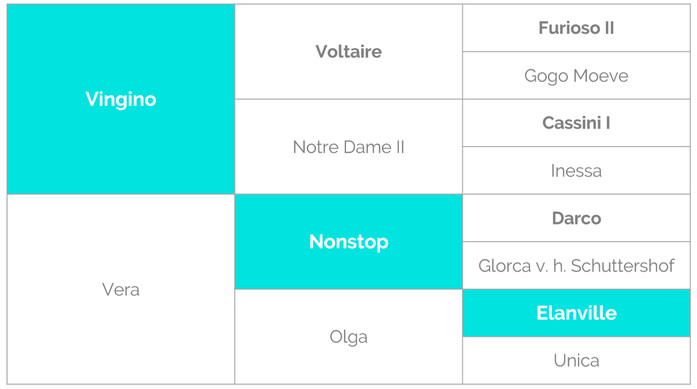Select the Inessa cell
Image resolution: width=697 pixels, height=389 pixels.
click(576, 170)
